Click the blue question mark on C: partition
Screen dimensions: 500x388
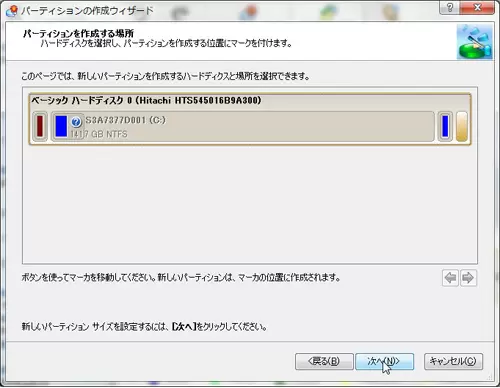(76, 122)
